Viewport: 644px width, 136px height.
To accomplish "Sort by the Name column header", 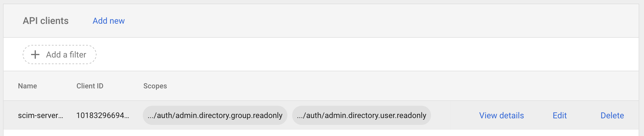I will coord(27,86).
